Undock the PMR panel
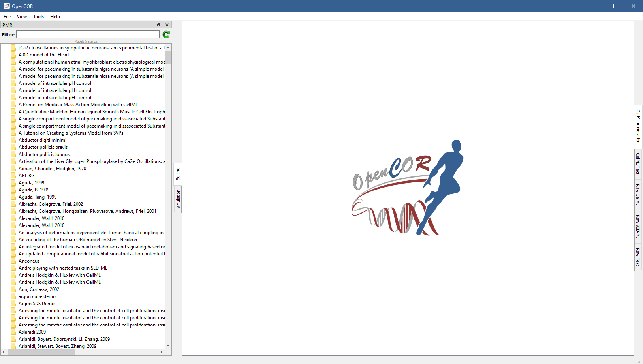Image resolution: width=643 pixels, height=364 pixels. coord(159,25)
